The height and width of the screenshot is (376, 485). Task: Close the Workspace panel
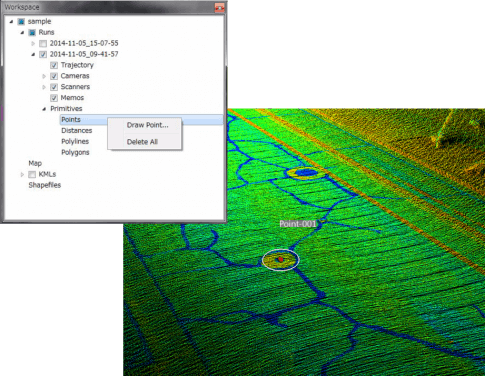point(219,7)
